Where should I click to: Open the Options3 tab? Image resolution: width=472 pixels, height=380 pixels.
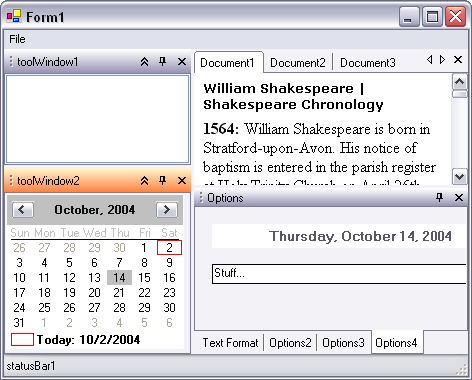pyautogui.click(x=343, y=343)
